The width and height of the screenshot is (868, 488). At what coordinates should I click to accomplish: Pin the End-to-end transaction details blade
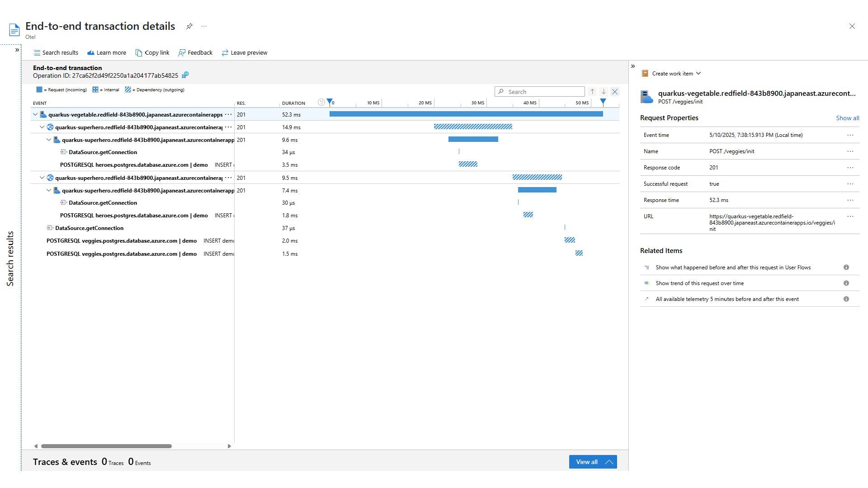click(x=189, y=26)
